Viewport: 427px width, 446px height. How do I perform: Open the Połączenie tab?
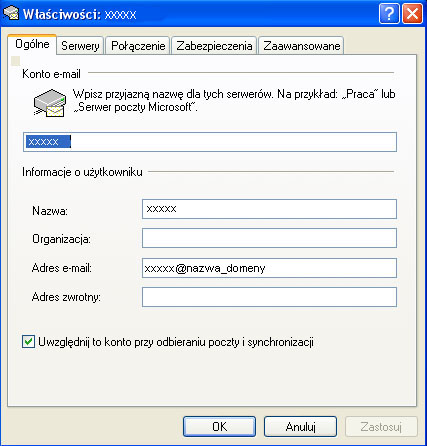(138, 46)
